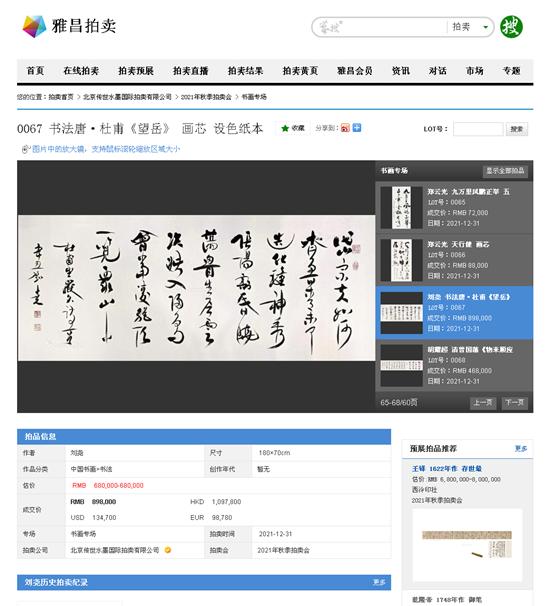Click the HKD 1,097,800 price value

[216, 502]
